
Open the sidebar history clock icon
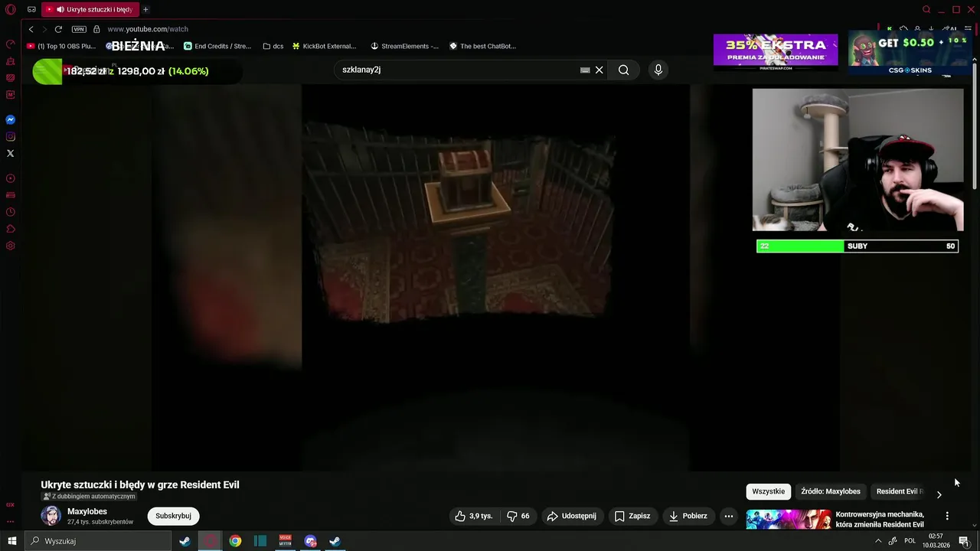tap(11, 212)
